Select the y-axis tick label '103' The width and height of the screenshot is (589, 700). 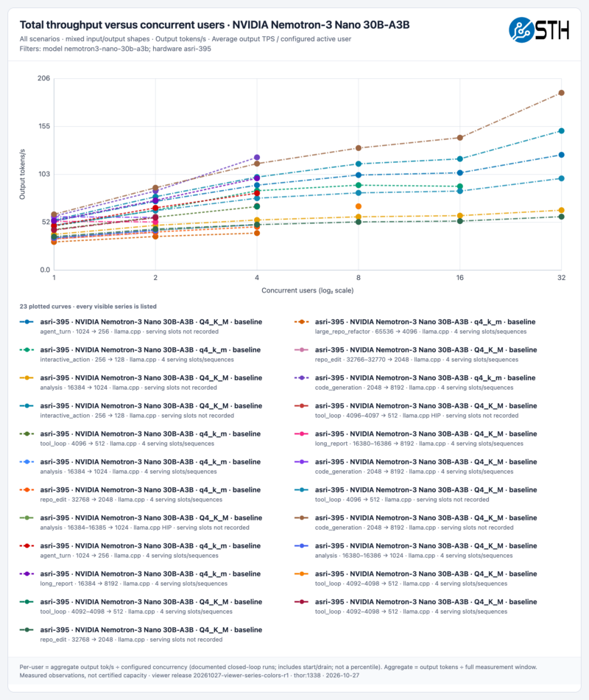point(43,174)
